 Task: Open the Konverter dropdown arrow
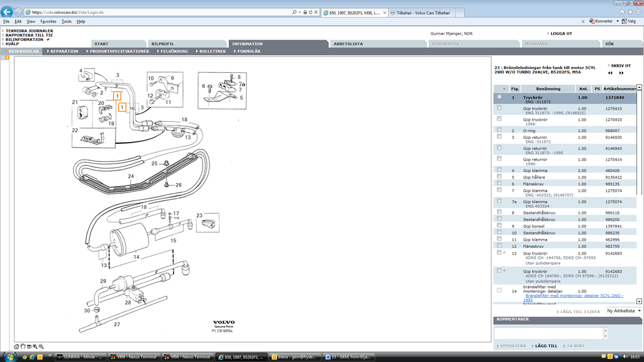[x=618, y=21]
